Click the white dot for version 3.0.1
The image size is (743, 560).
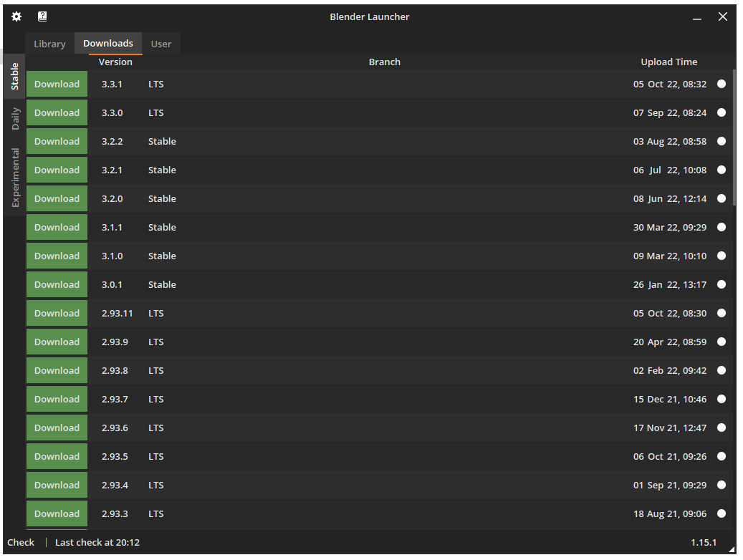[722, 285]
